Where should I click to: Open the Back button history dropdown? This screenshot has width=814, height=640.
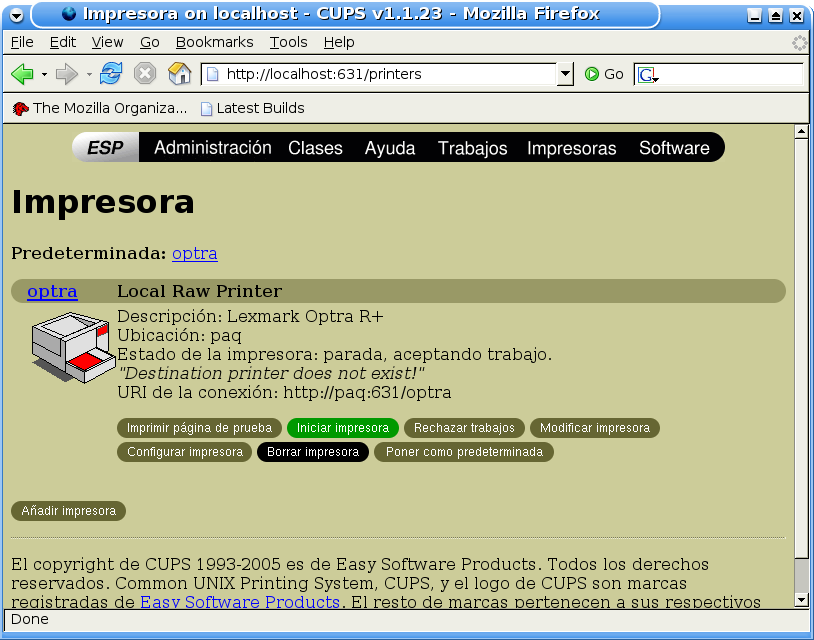click(x=44, y=75)
